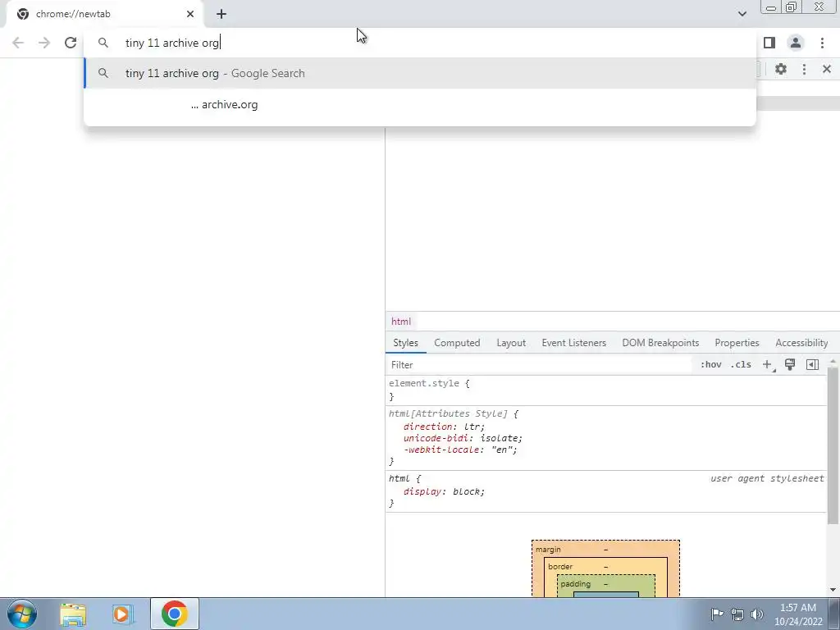Image resolution: width=840 pixels, height=630 pixels.
Task: Select the '... archive.org' suggestion
Action: tap(420, 104)
